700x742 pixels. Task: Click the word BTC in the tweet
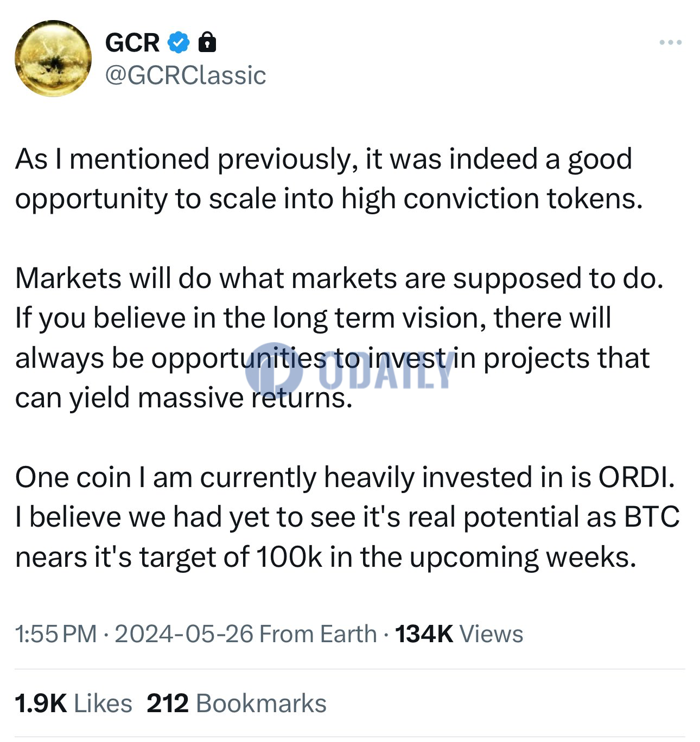pyautogui.click(x=652, y=517)
